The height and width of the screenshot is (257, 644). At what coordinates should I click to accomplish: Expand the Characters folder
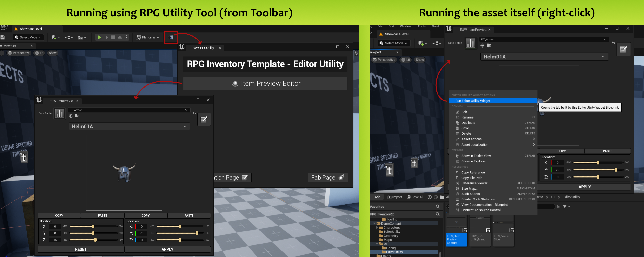(377, 228)
